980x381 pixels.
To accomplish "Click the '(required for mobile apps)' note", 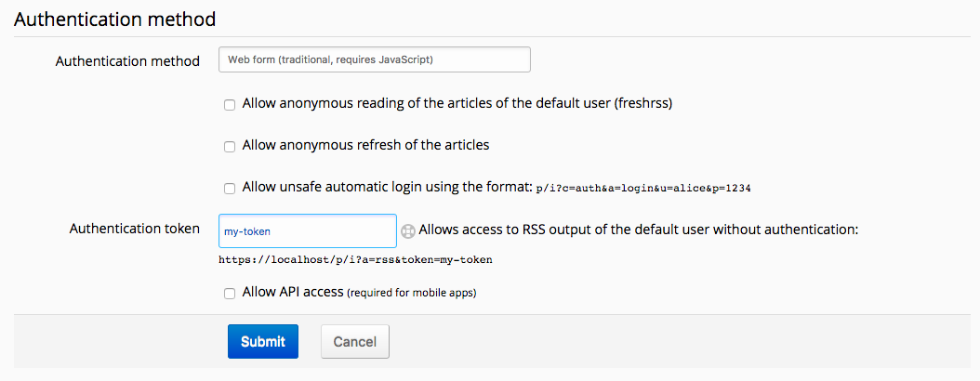I will pos(412,294).
